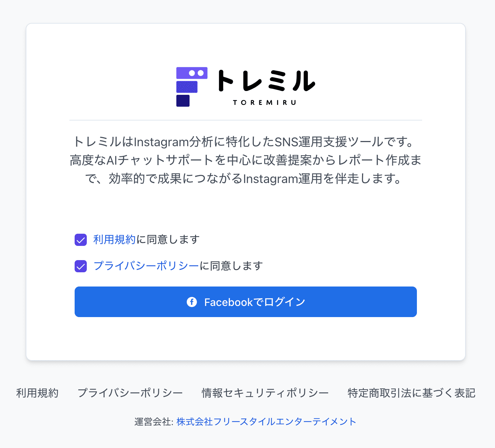Click the 'に同意します' label beside 利用規約
495x448 pixels.
click(168, 240)
